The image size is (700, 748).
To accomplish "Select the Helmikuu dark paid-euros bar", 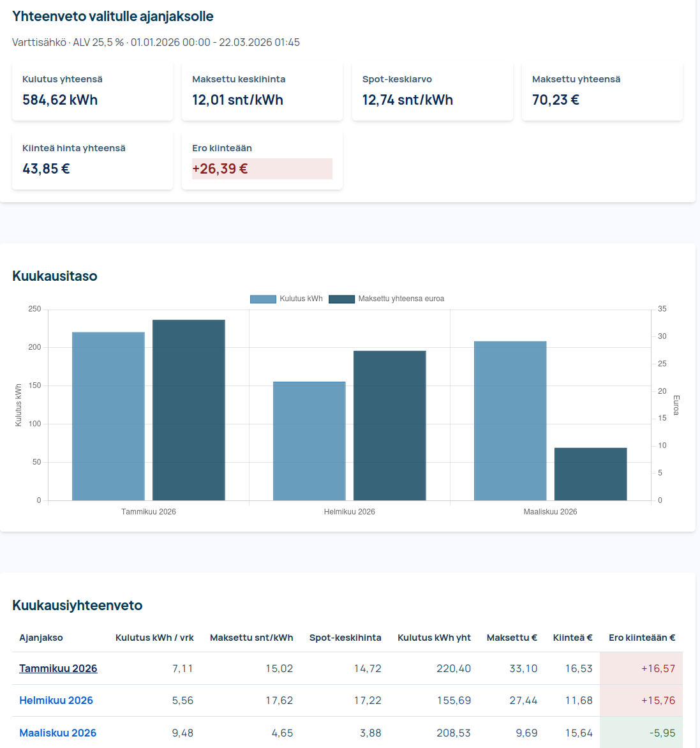I will coord(390,426).
